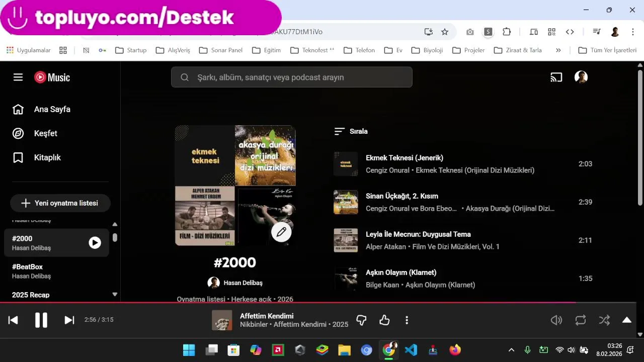Click the Cast to device icon
This screenshot has width=644, height=362.
pos(556,77)
